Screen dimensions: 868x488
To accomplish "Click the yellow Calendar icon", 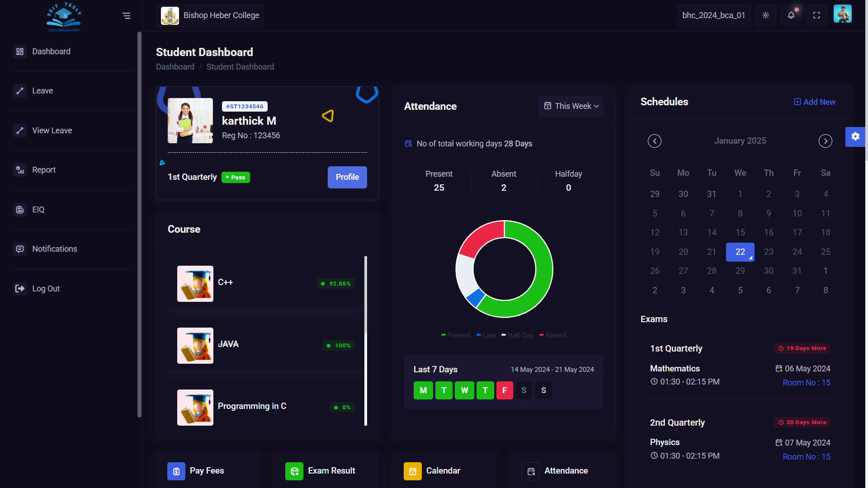I will 412,471.
